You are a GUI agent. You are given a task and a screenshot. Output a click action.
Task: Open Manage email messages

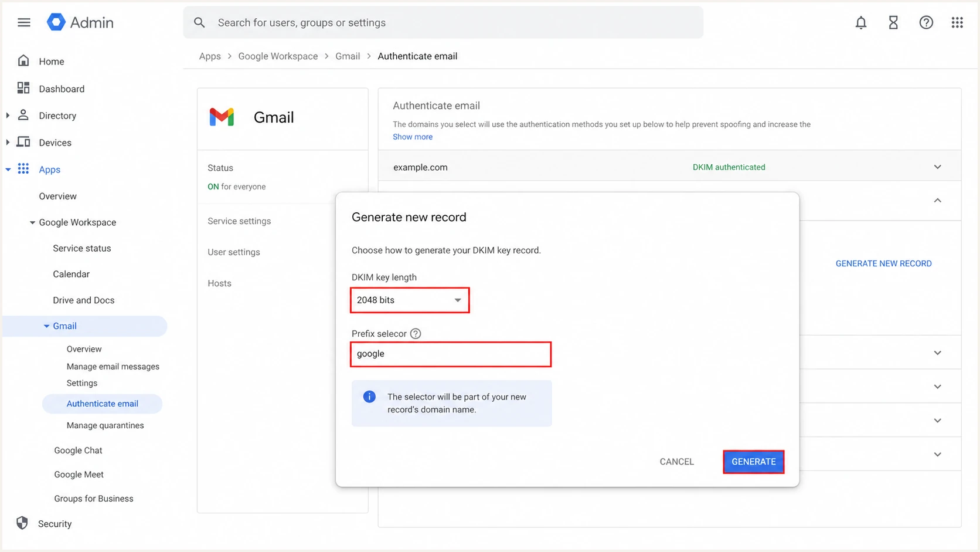[113, 367]
